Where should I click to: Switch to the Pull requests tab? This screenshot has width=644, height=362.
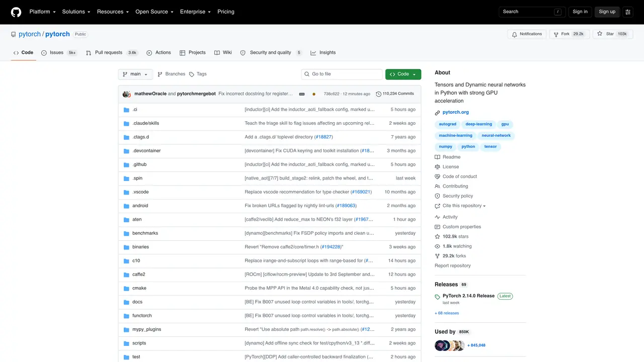pos(112,53)
